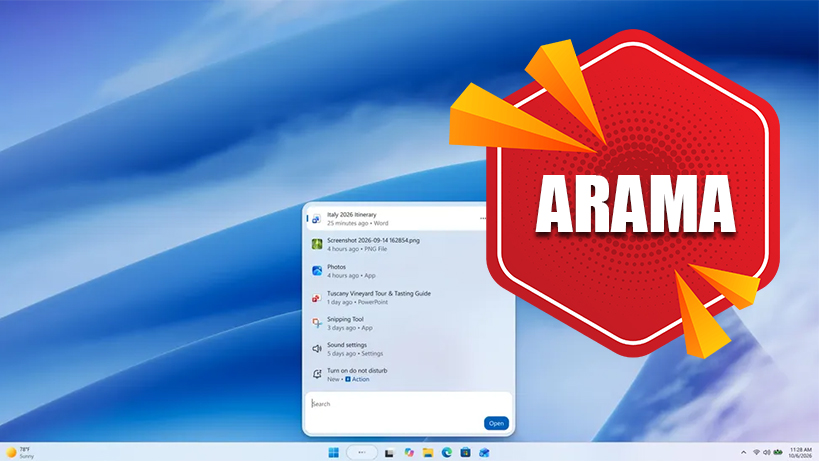The height and width of the screenshot is (461, 819).
Task: Open more options for Italy 2026 Itinerary
Action: click(483, 219)
